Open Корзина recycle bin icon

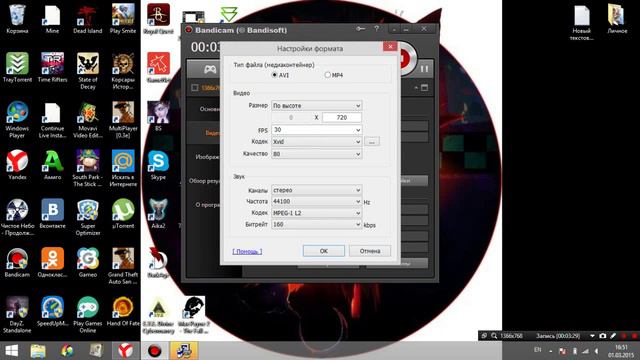(x=17, y=19)
